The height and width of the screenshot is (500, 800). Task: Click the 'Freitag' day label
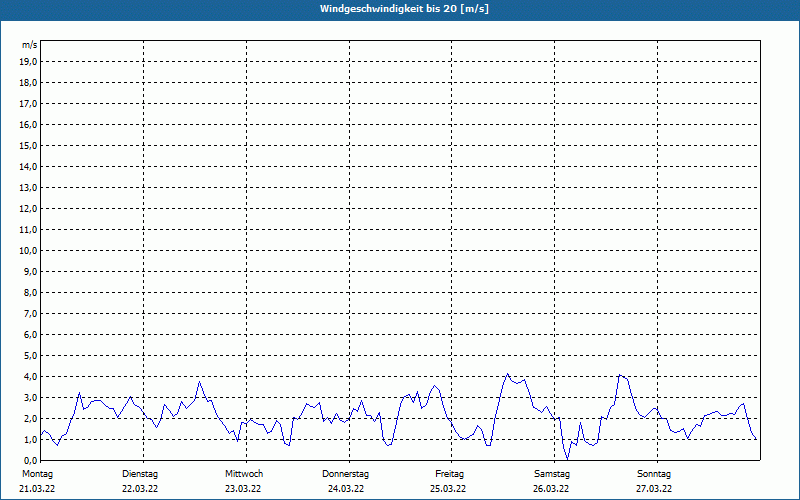(449, 474)
